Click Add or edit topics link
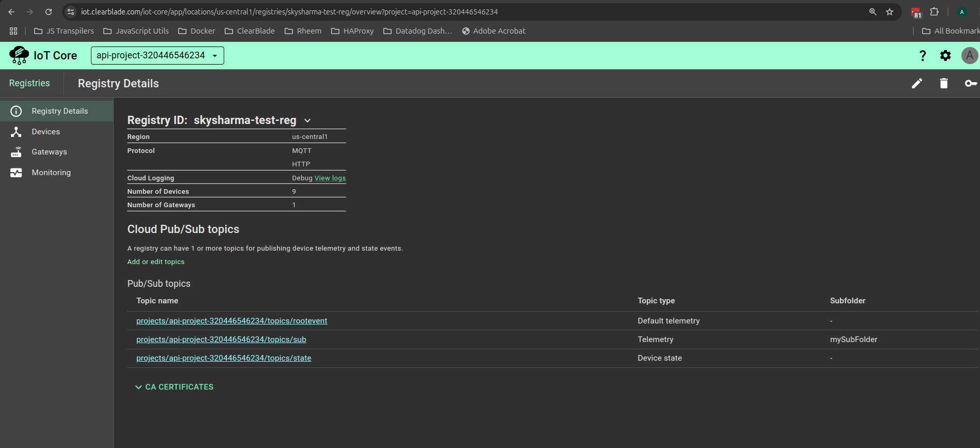This screenshot has height=448, width=980. point(155,262)
